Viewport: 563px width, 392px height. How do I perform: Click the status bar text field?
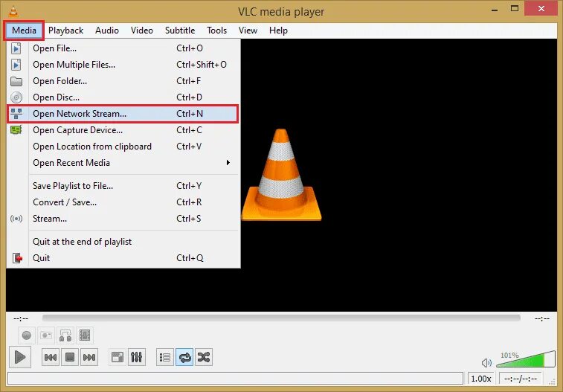(235, 379)
